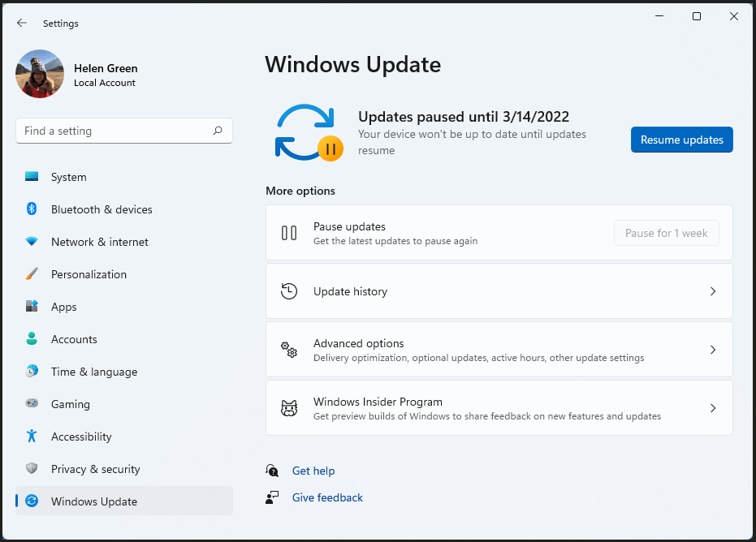This screenshot has height=542, width=756.
Task: Click the back arrow in the title bar
Action: (22, 23)
